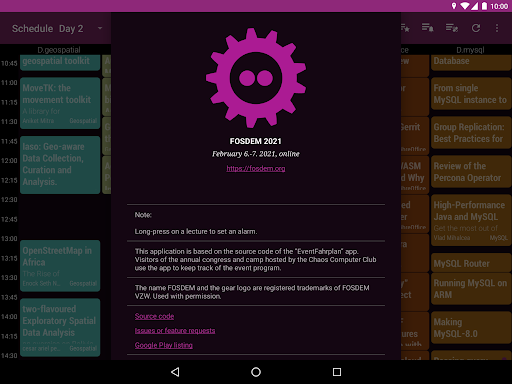Open the schedule changes list icon
Image resolution: width=512 pixels, height=384 pixels.
(x=452, y=28)
